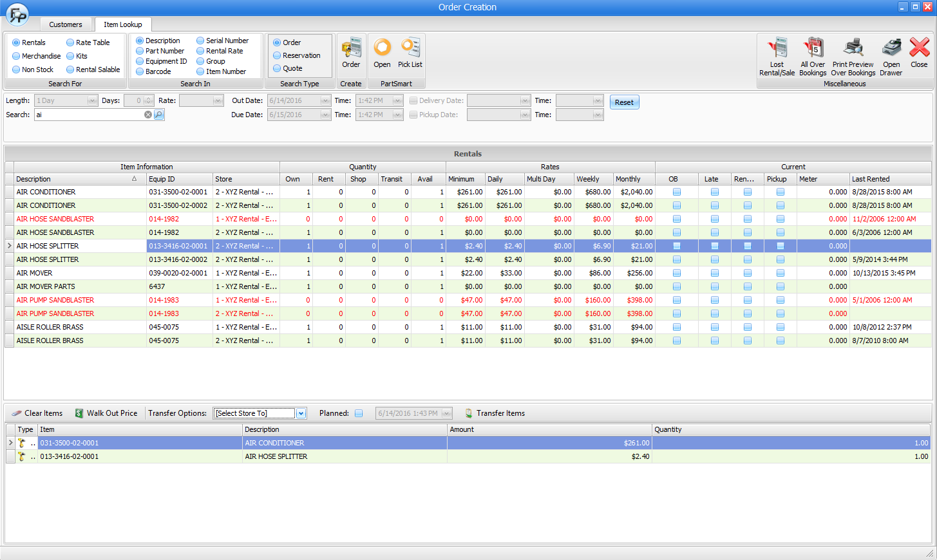Open All Over Bookings
This screenshot has width=937, height=560.
(x=813, y=57)
